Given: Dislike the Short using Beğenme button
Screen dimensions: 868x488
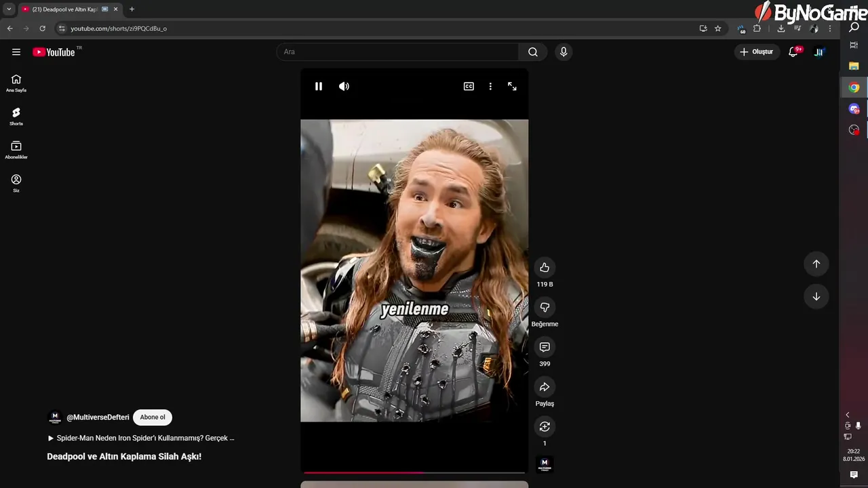Looking at the screenshot, I should [x=545, y=307].
